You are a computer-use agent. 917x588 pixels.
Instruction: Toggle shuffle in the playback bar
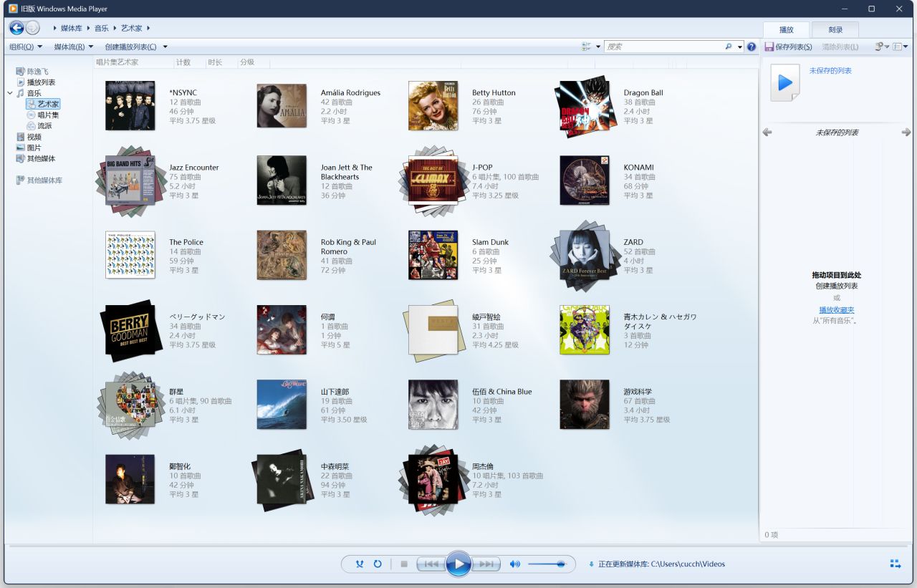[x=360, y=564]
